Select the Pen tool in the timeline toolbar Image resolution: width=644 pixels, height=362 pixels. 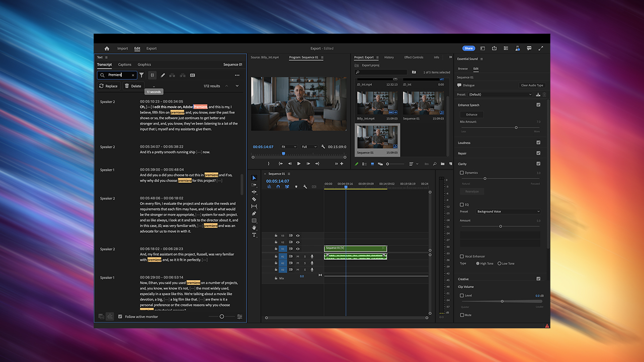pyautogui.click(x=254, y=213)
